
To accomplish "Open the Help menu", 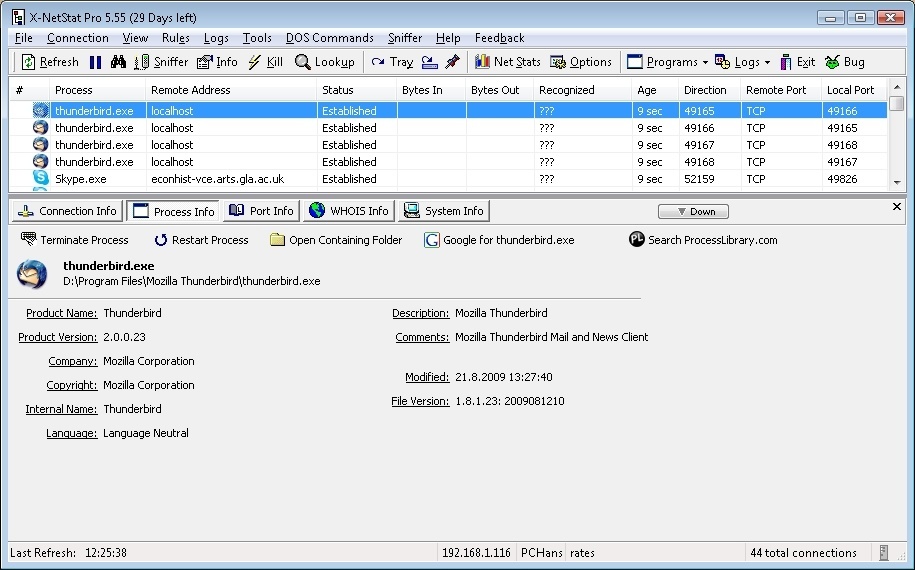I will coord(448,38).
